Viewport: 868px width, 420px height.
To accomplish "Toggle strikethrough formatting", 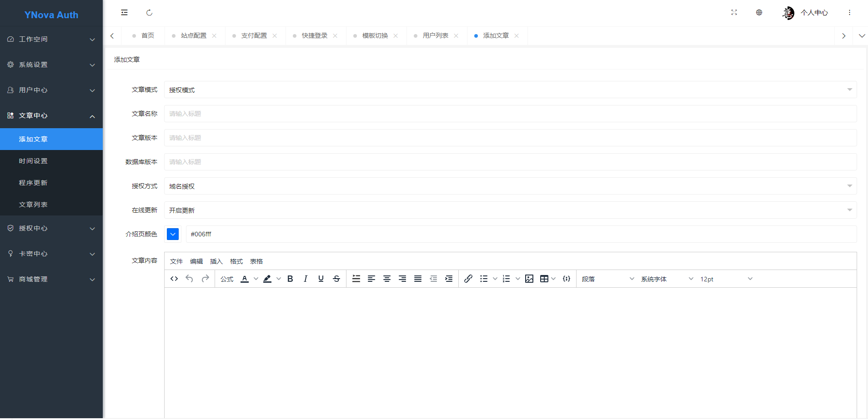I will (336, 279).
